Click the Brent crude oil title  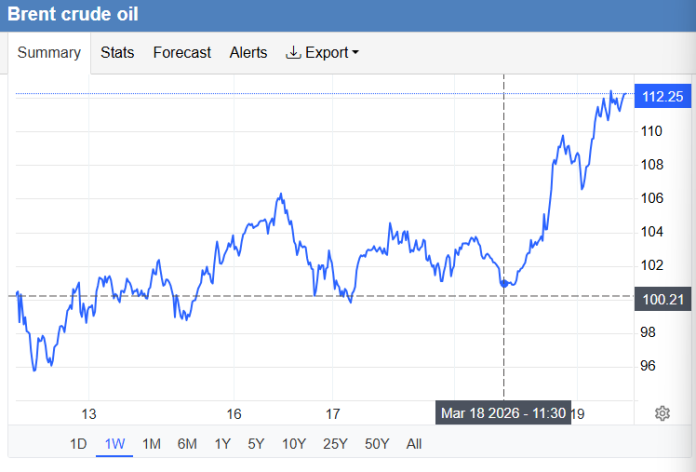pyautogui.click(x=73, y=15)
